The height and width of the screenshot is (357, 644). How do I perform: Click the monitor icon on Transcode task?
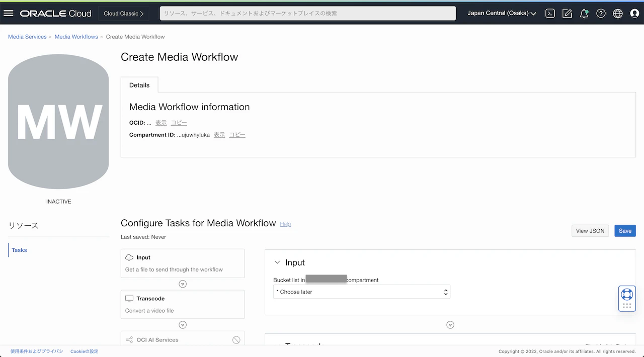pyautogui.click(x=129, y=299)
